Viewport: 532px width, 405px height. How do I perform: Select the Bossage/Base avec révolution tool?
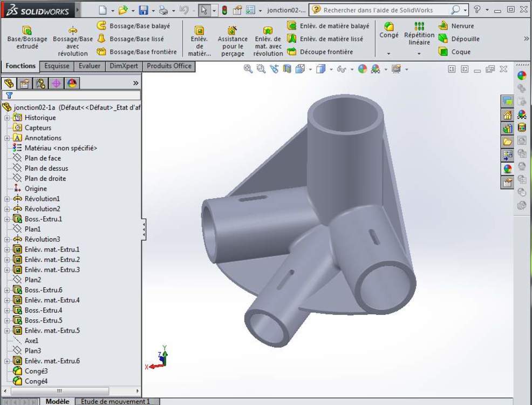pos(73,40)
